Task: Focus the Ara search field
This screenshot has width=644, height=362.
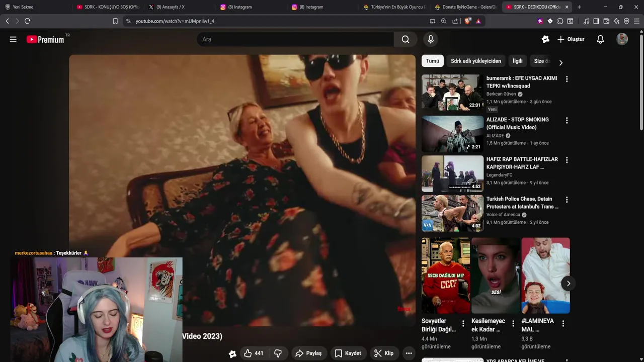Action: pyautogui.click(x=295, y=39)
